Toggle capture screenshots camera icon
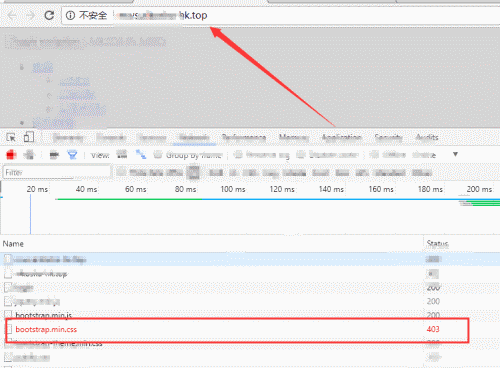The height and width of the screenshot is (368, 500). pyautogui.click(x=54, y=155)
